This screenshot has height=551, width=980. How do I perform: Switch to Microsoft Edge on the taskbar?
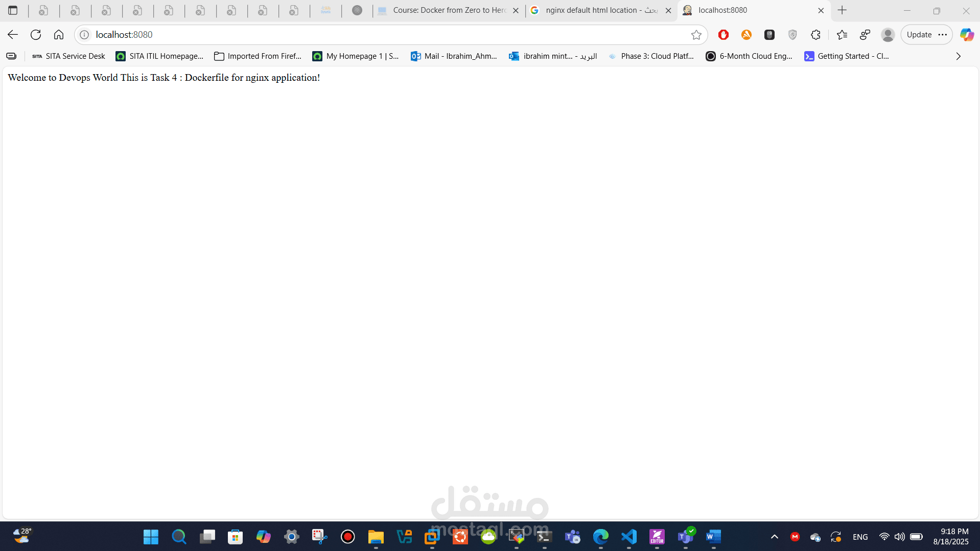click(x=600, y=537)
